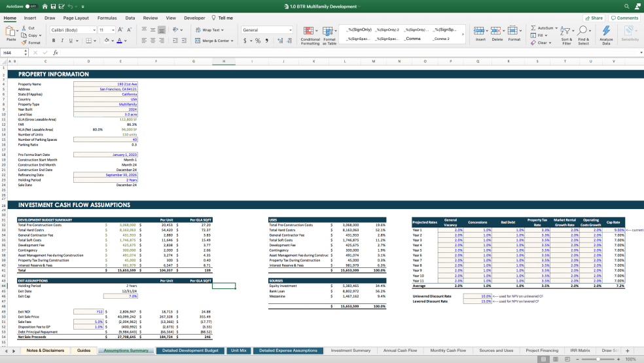Switch to the Unit Mix sheet tab
Image resolution: width=644 pixels, height=363 pixels.
coord(239,351)
